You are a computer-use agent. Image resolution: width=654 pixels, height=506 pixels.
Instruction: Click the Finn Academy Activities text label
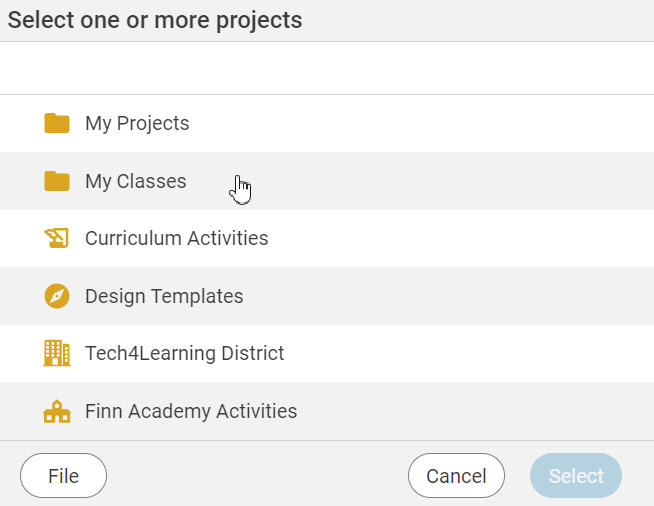point(191,411)
